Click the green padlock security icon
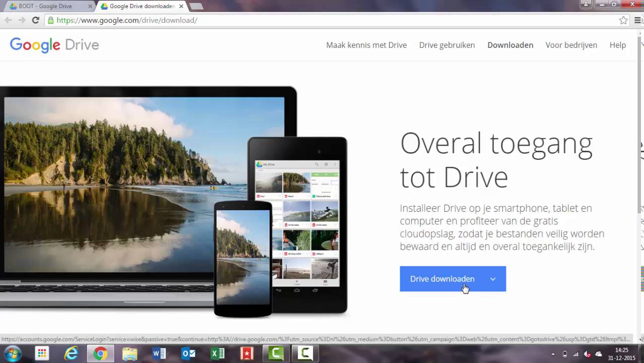Image resolution: width=644 pixels, height=363 pixels. 50,20
